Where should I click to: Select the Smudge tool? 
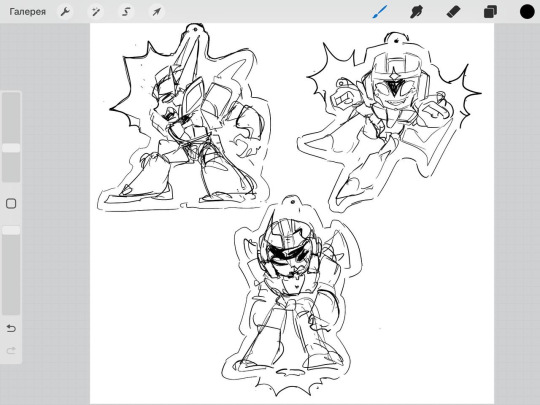click(416, 12)
